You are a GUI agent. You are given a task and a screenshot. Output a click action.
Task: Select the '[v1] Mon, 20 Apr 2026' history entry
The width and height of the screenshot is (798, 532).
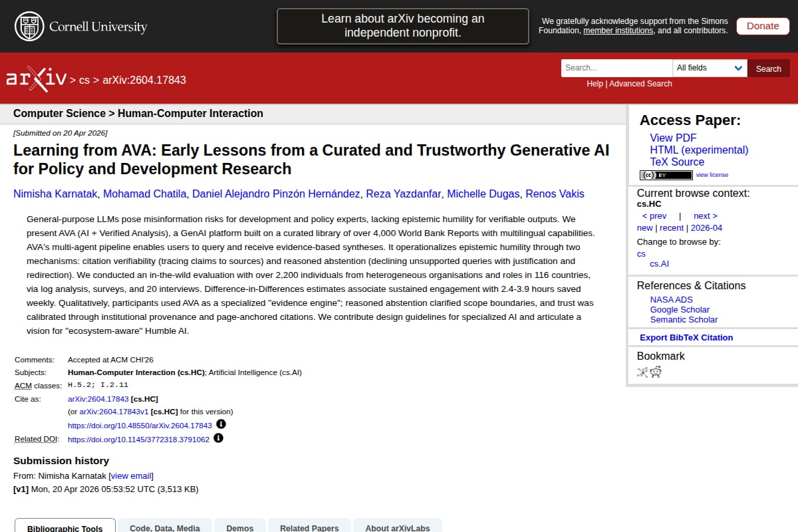[106, 489]
